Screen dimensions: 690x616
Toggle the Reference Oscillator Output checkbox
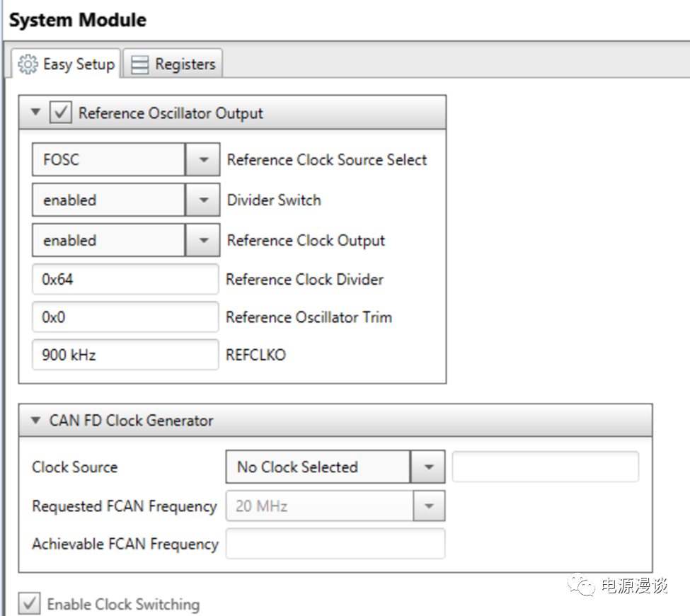pyautogui.click(x=61, y=113)
